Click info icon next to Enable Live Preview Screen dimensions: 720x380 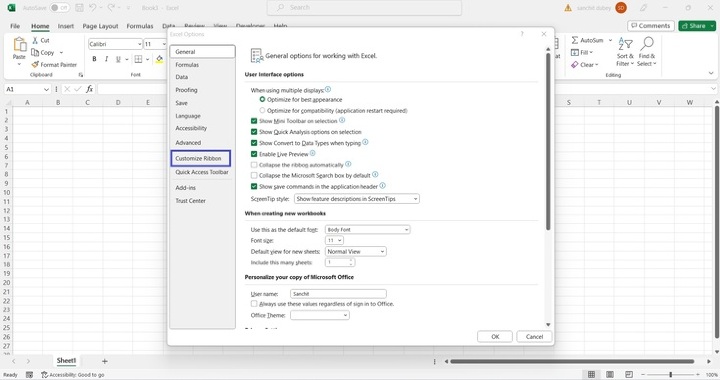pos(313,153)
